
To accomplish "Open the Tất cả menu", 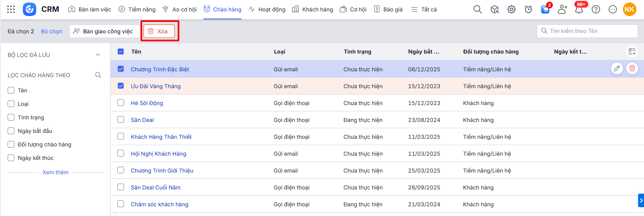I will pos(424,9).
